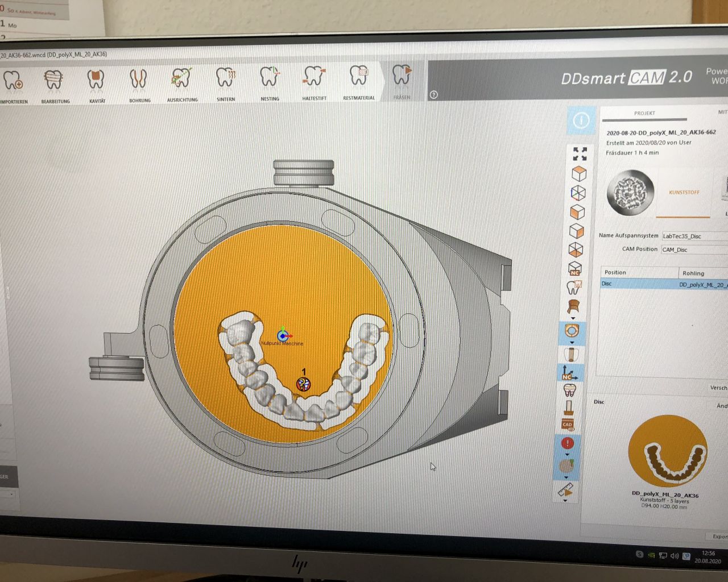Click the volume speaker icon in system tray
The height and width of the screenshot is (582, 728).
coord(675,556)
